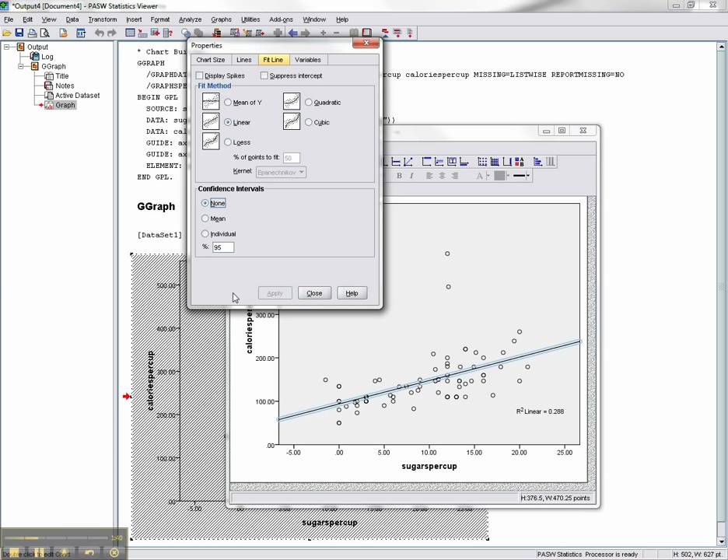Select the Linear fit method radio
The image size is (728, 560).
tap(228, 122)
